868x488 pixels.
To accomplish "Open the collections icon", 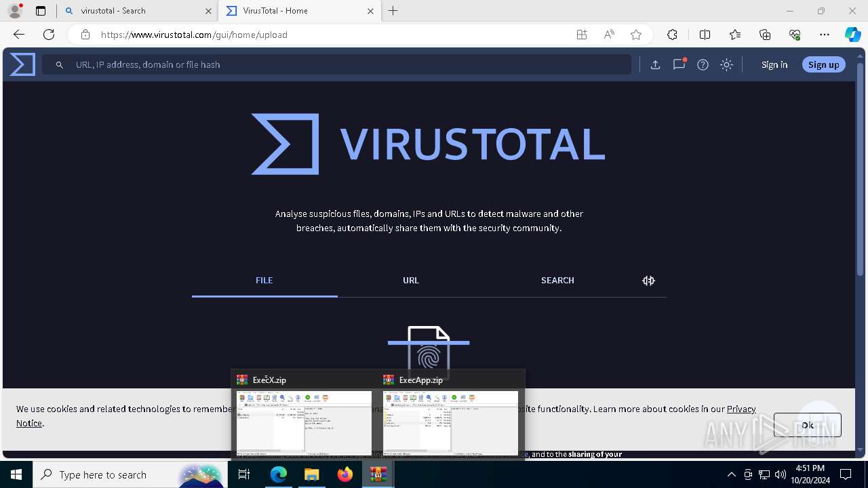I will pyautogui.click(x=765, y=35).
